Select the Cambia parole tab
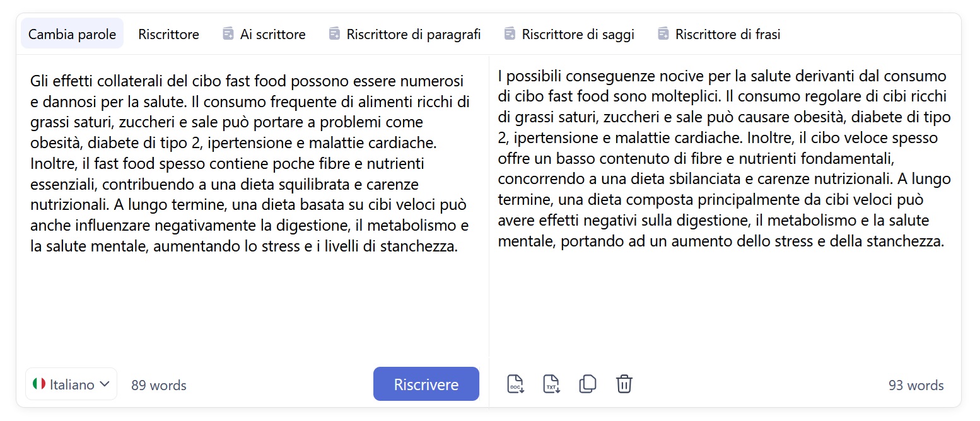 71,33
